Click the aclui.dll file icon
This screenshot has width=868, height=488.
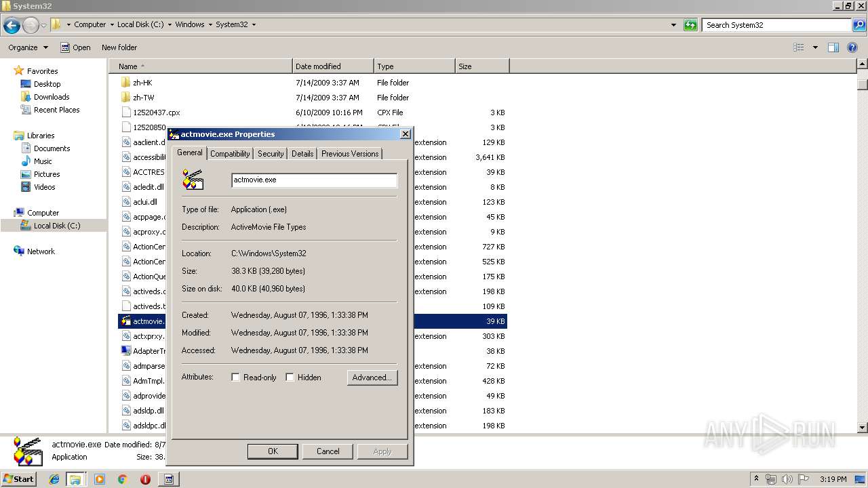pyautogui.click(x=126, y=202)
